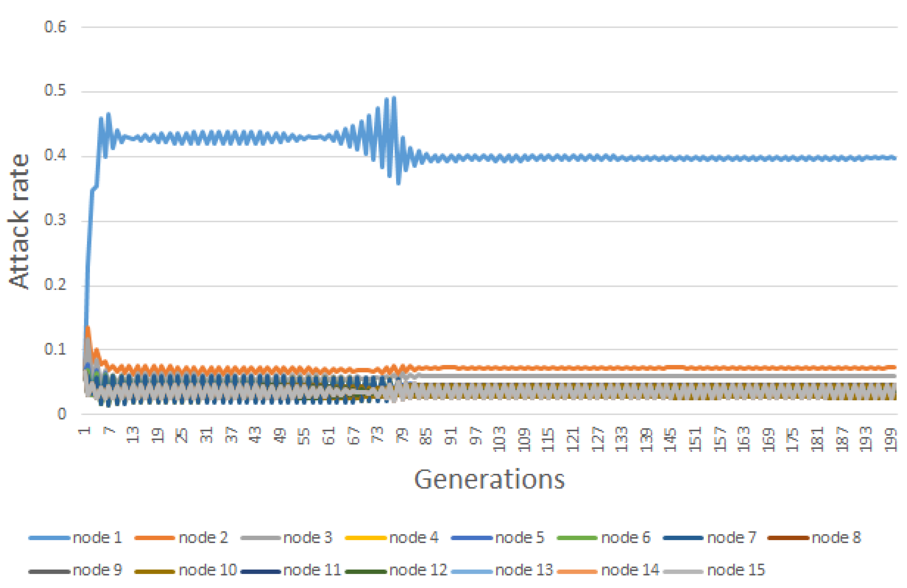Click the node 4 yellow legend line

(366, 538)
